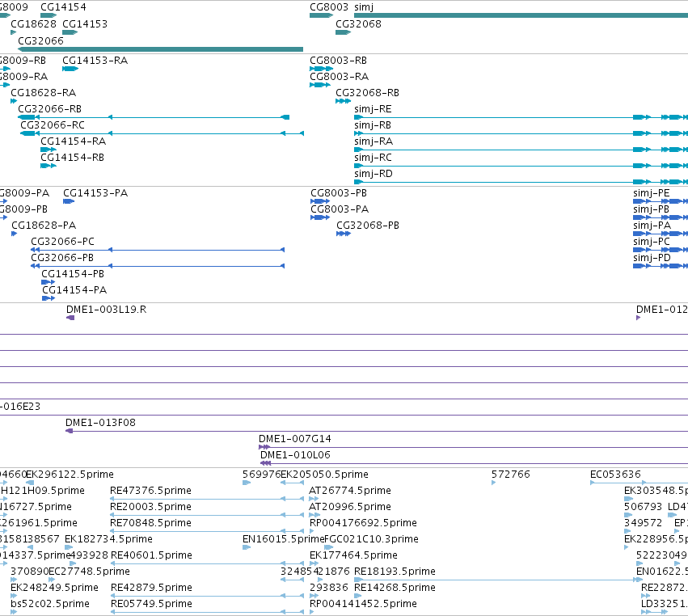The image size is (688, 616).
Task: Open the DME1-010L06 clone label
Action: point(295,455)
